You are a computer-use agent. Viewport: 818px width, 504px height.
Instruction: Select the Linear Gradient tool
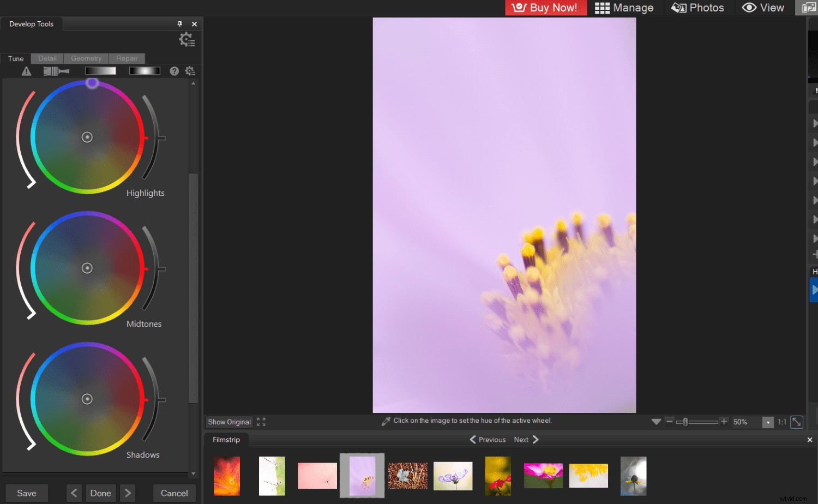pyautogui.click(x=101, y=71)
